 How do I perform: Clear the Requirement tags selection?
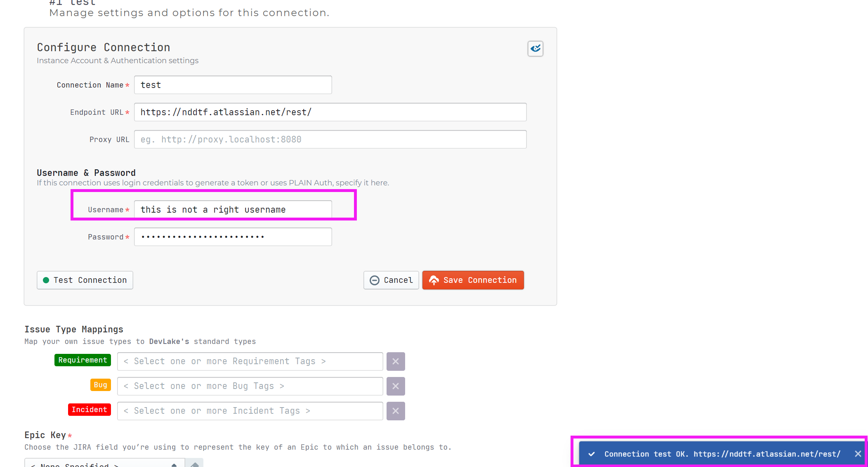395,361
